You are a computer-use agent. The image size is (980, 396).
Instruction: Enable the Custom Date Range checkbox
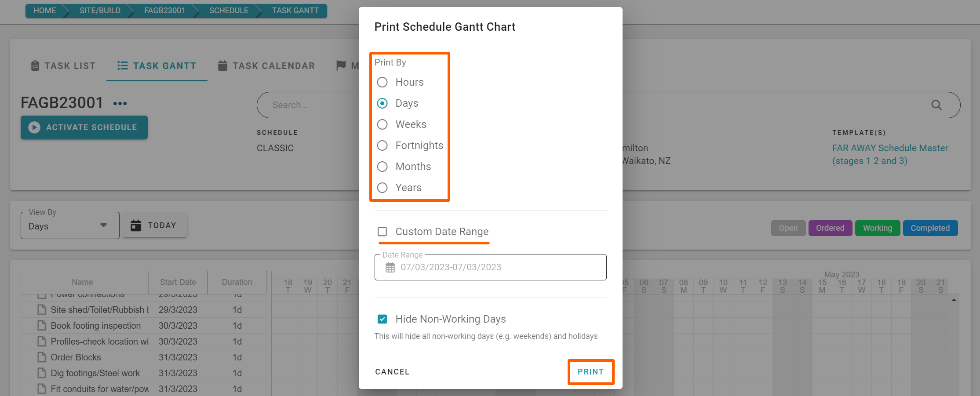click(383, 232)
